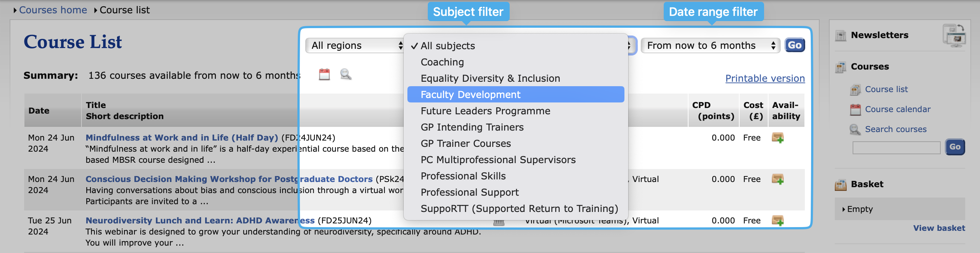Add Conscious Decision Making course to basket
This screenshot has height=253, width=980.
777,179
